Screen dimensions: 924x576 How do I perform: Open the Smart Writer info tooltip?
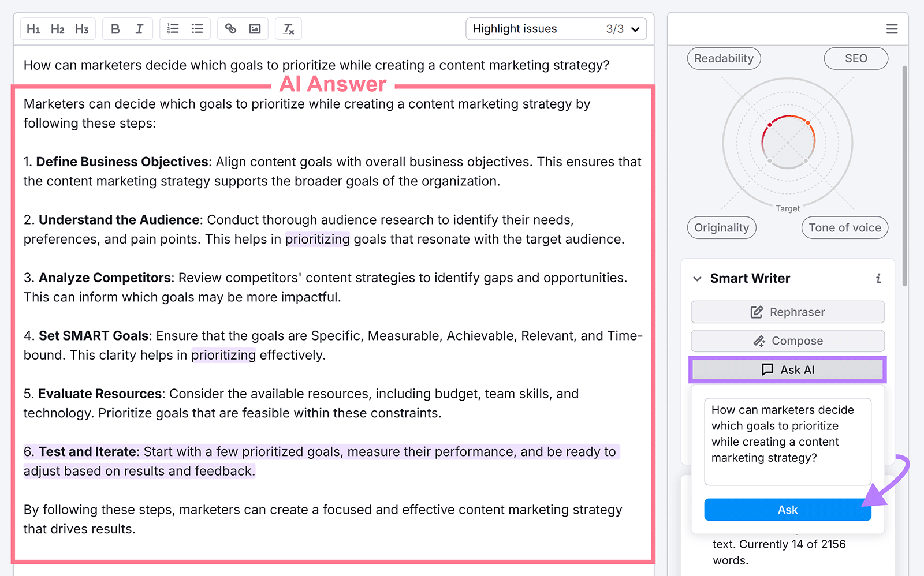pos(878,278)
